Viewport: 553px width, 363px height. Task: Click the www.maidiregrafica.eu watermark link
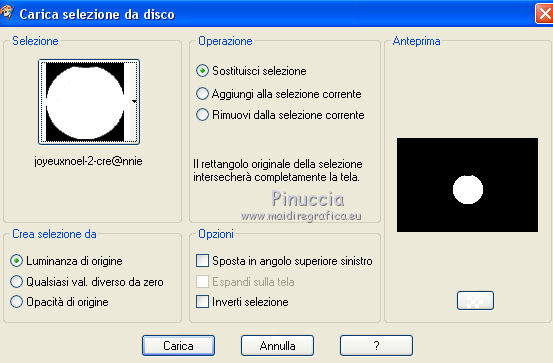[x=302, y=216]
